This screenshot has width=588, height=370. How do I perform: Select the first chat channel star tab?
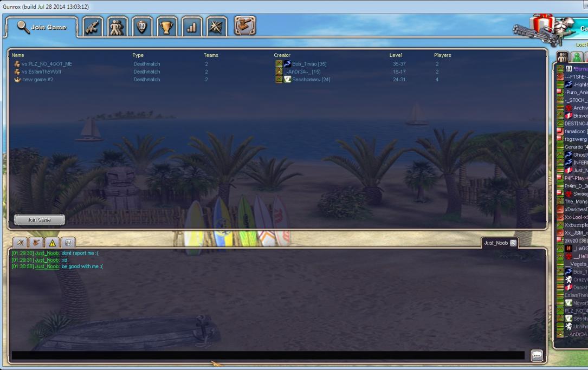(21, 242)
